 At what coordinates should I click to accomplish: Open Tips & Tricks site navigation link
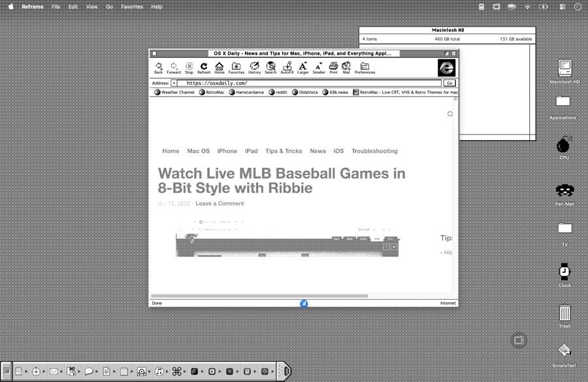(x=284, y=151)
